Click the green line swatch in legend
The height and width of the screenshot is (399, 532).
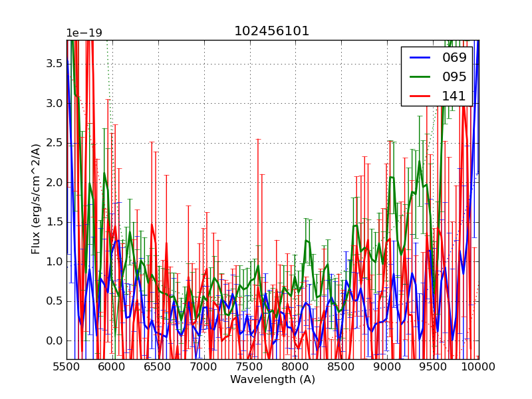click(419, 76)
